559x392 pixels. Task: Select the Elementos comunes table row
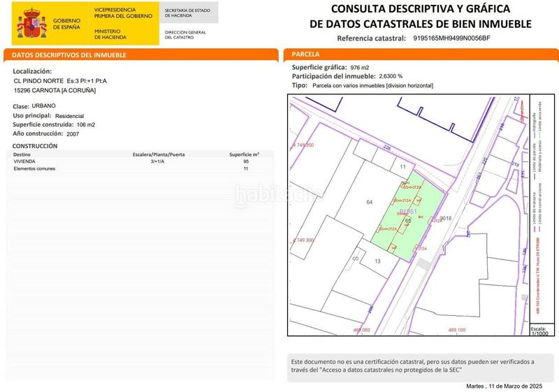click(x=140, y=168)
